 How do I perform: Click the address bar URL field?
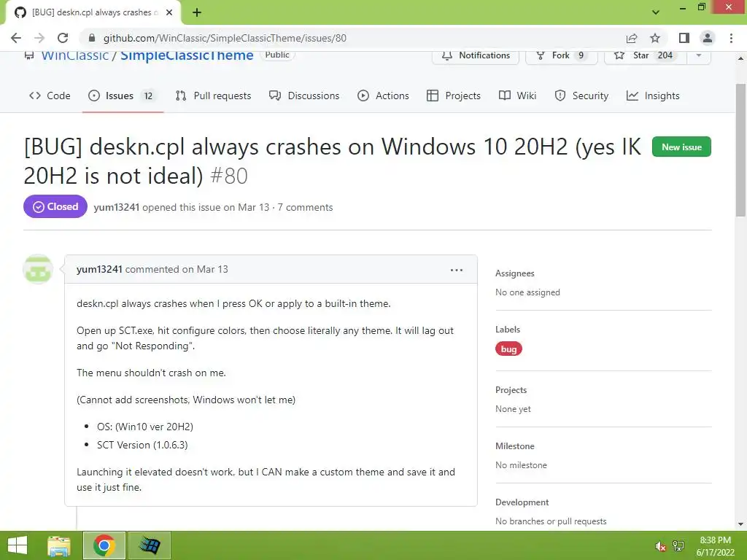coord(352,38)
